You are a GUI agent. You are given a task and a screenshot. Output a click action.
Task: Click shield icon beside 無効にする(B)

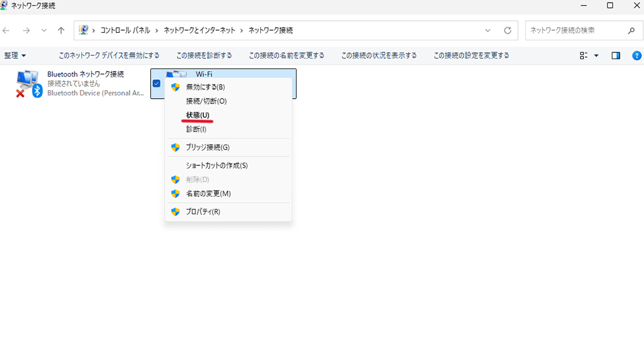click(x=175, y=87)
